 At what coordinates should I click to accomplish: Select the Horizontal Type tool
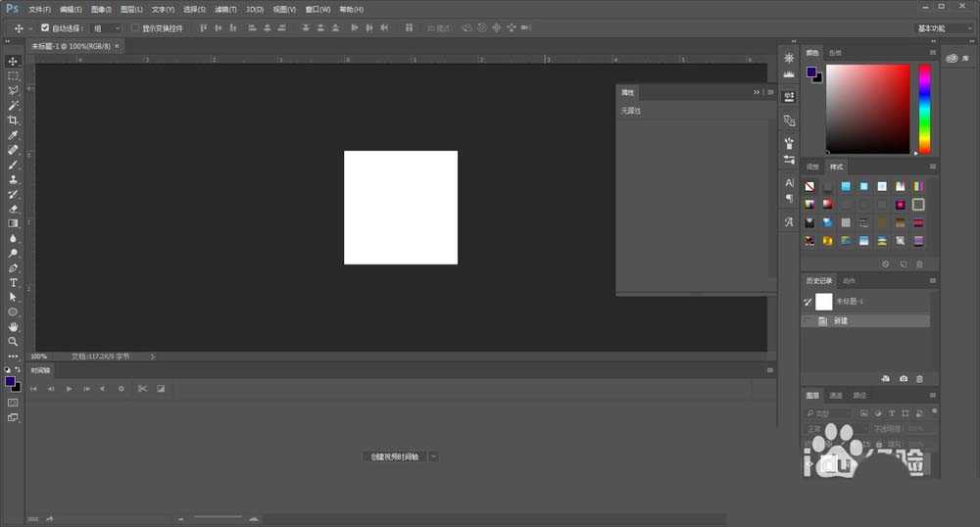(13, 282)
